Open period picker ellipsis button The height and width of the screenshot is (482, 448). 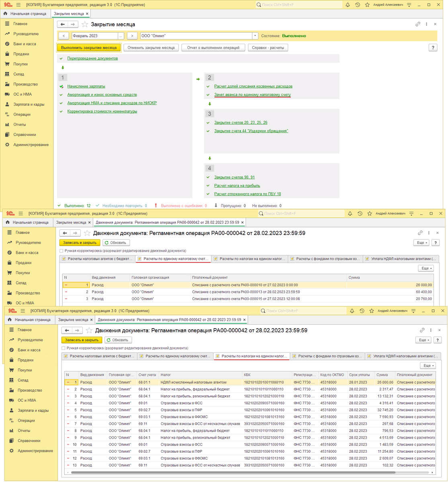pyautogui.click(x=121, y=36)
